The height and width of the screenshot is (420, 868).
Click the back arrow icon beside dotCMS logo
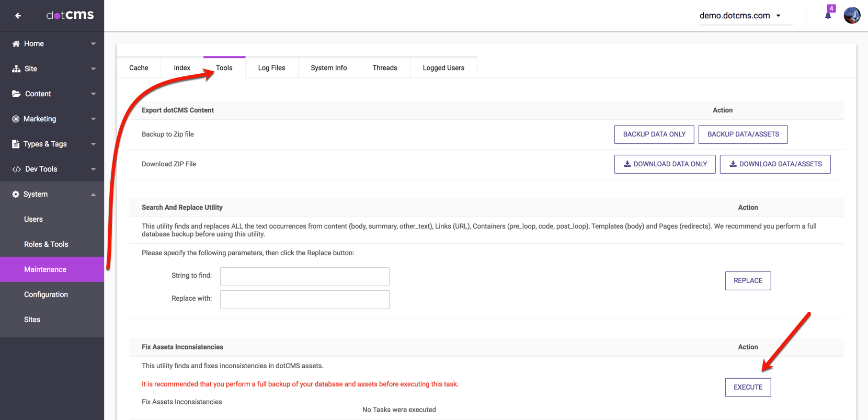tap(18, 16)
